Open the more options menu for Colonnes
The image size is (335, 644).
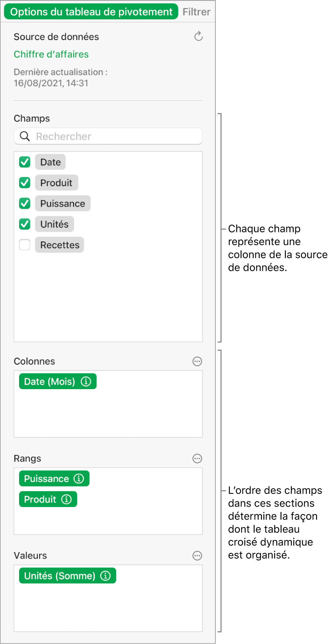[x=197, y=361]
